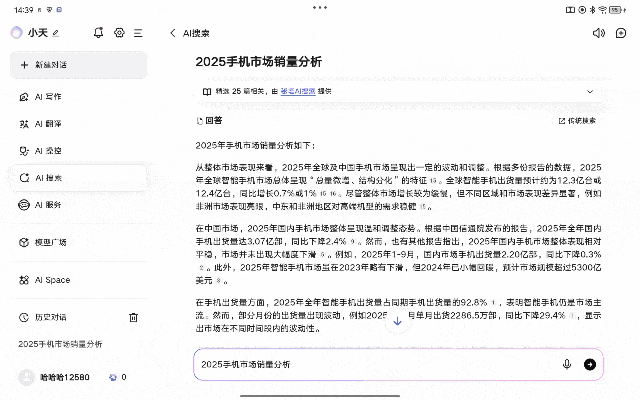Open settings via the gear icon
The image size is (640, 400).
tap(119, 32)
